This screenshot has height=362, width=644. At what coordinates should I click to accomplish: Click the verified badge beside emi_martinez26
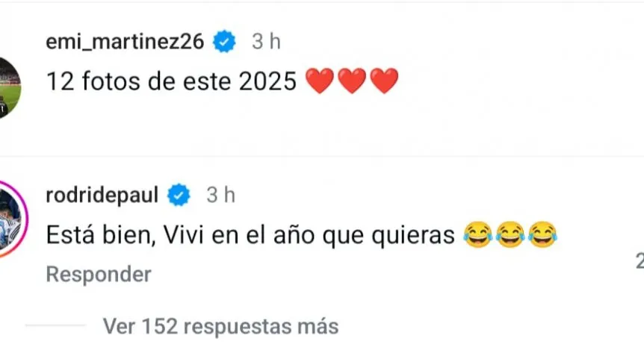click(x=224, y=42)
